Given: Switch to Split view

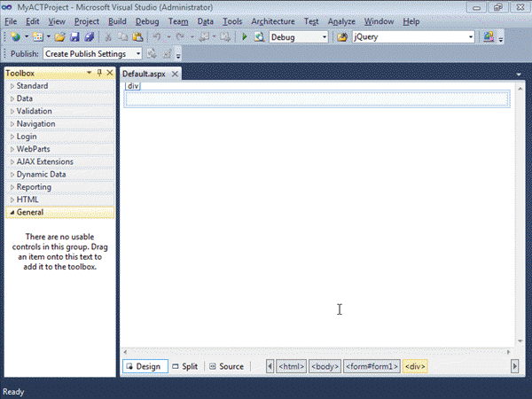Looking at the screenshot, I should [185, 366].
